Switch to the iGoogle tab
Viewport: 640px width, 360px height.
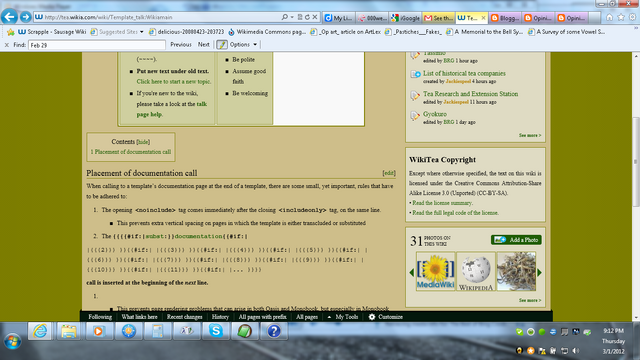click(x=406, y=18)
